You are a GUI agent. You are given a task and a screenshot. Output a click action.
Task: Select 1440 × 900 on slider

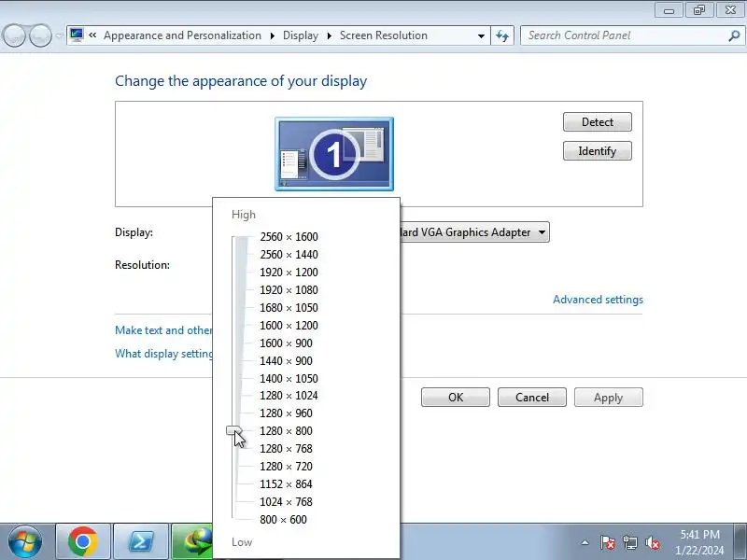point(286,361)
